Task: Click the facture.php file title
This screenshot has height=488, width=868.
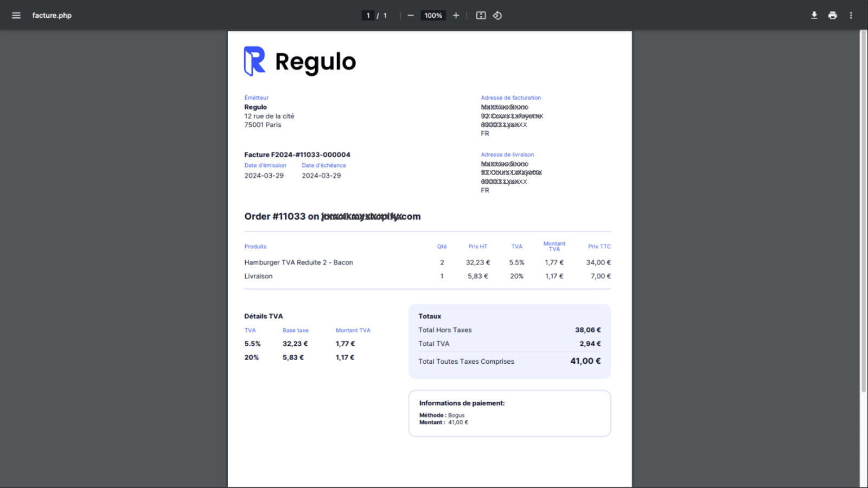Action: [x=52, y=15]
